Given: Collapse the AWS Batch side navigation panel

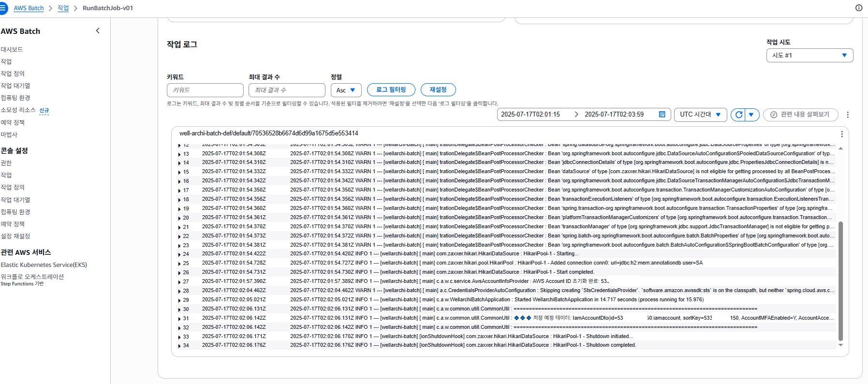Looking at the screenshot, I should point(98,31).
